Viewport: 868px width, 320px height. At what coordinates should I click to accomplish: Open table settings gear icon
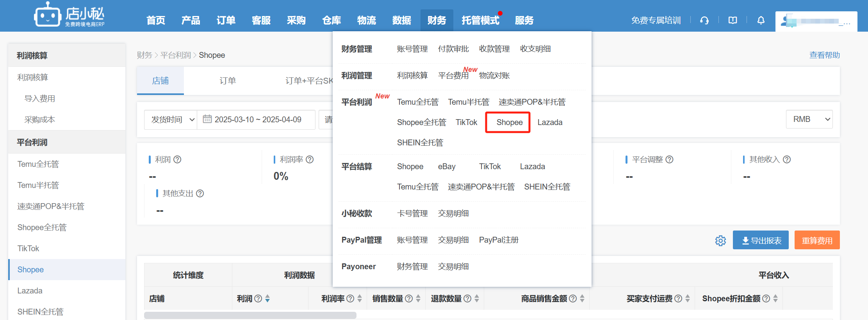720,241
